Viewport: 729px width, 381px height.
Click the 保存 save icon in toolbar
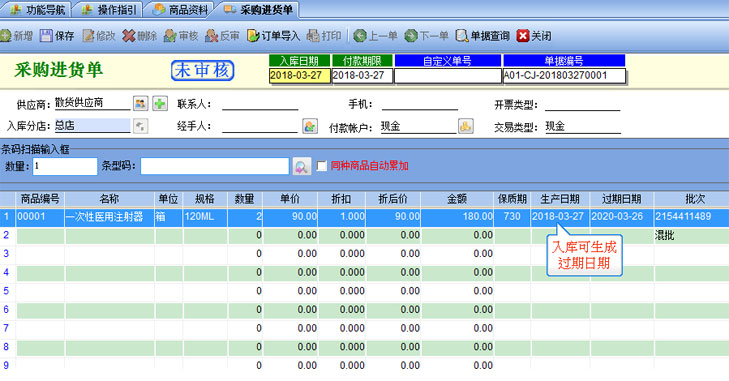pos(46,36)
